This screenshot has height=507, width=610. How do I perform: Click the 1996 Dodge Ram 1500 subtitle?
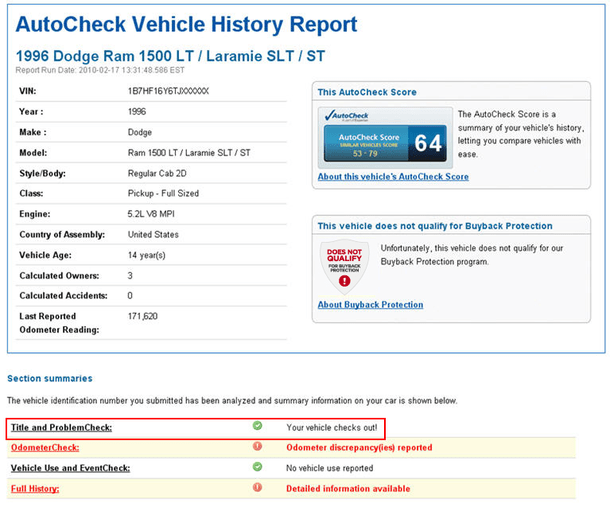pyautogui.click(x=170, y=56)
